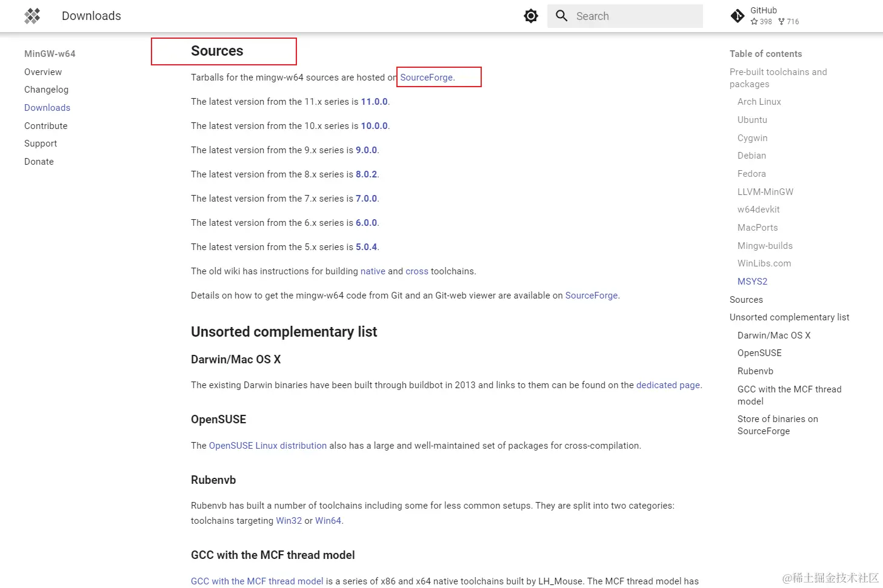Image resolution: width=883 pixels, height=588 pixels.
Task: Open OpenSUSE Linux distribution link
Action: tap(268, 446)
